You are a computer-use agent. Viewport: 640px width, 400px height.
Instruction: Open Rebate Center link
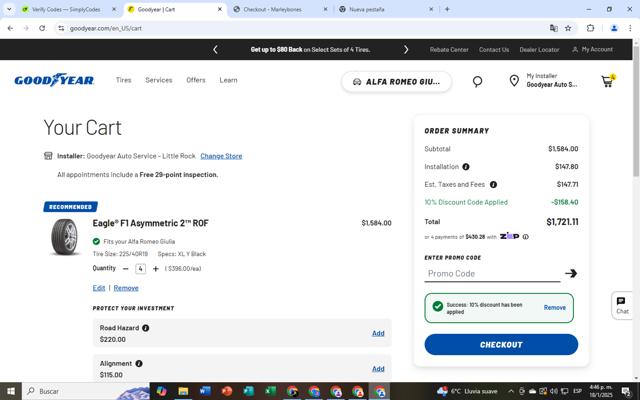(449, 49)
